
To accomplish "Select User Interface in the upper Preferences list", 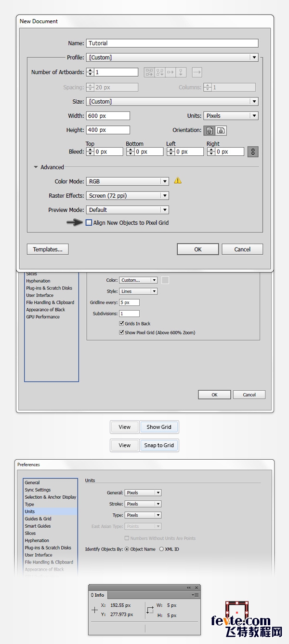I will [40, 295].
